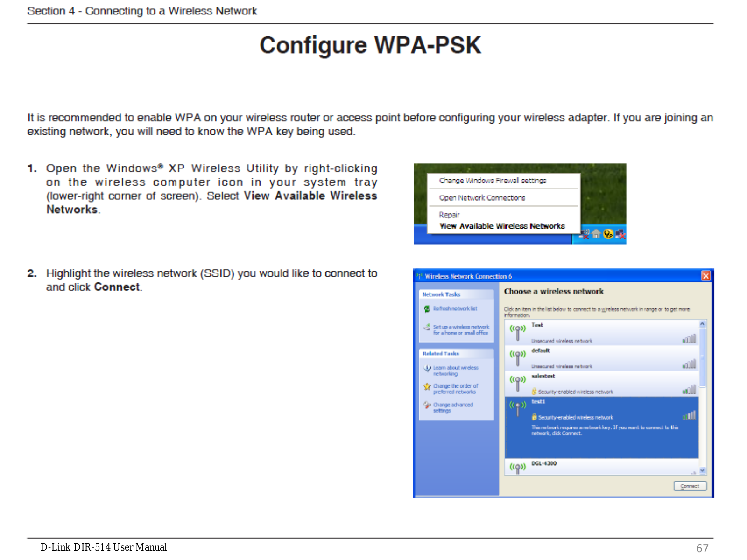Click the info icon beside Learn about wireless networking
The image size is (747, 560).
click(427, 369)
